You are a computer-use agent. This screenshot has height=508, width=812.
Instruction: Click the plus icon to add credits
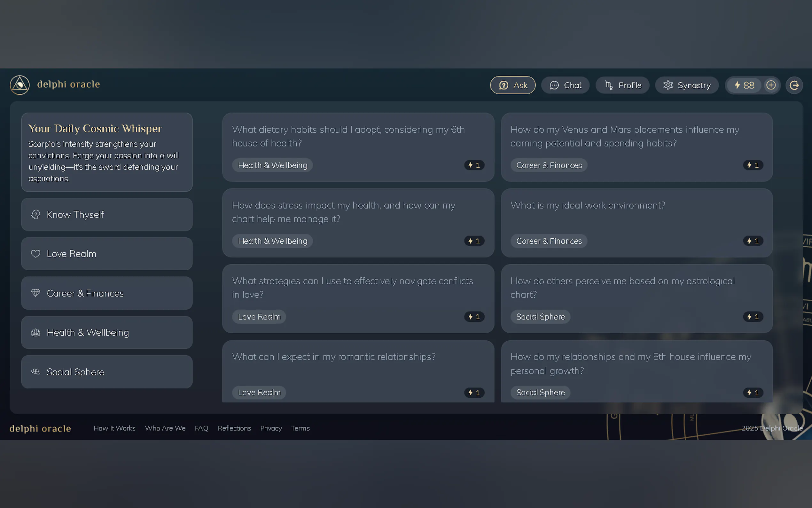click(771, 85)
